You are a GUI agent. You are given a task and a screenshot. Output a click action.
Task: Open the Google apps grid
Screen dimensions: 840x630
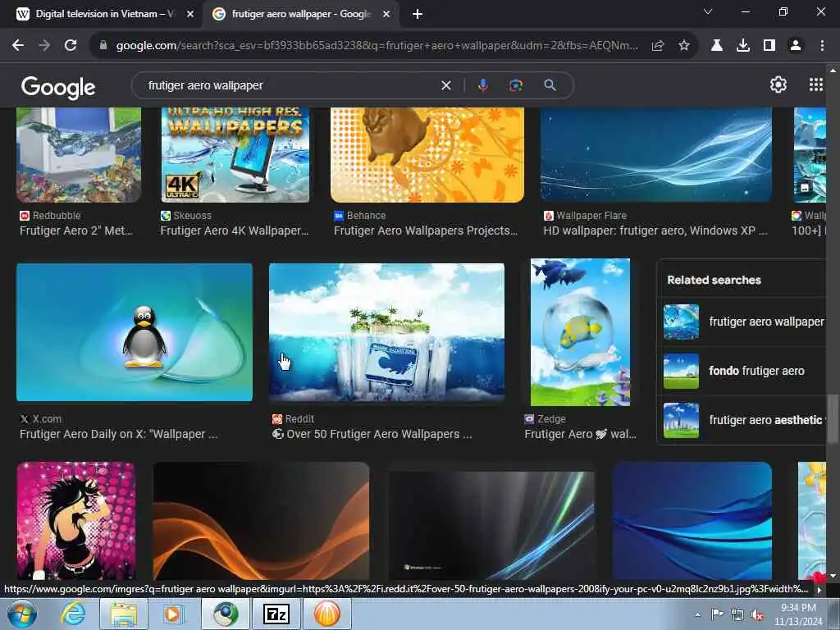click(816, 84)
